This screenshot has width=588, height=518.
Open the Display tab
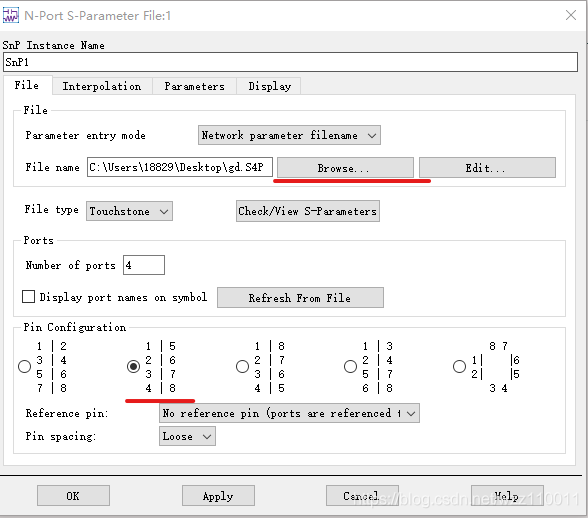pyautogui.click(x=269, y=86)
